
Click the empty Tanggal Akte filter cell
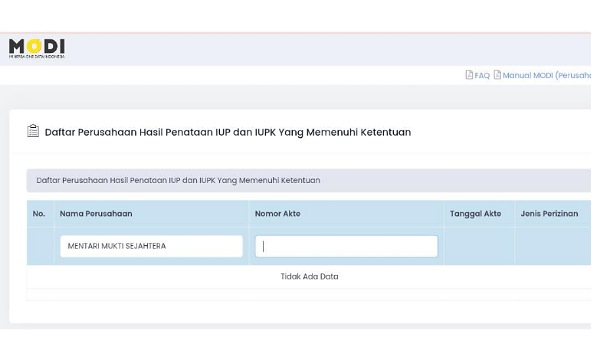click(479, 246)
